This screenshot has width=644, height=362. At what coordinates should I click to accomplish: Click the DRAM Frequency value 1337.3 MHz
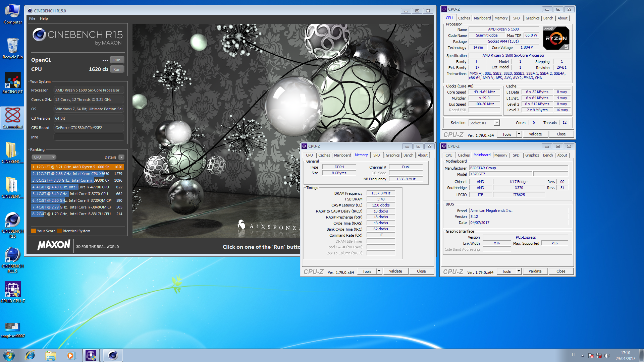381,193
